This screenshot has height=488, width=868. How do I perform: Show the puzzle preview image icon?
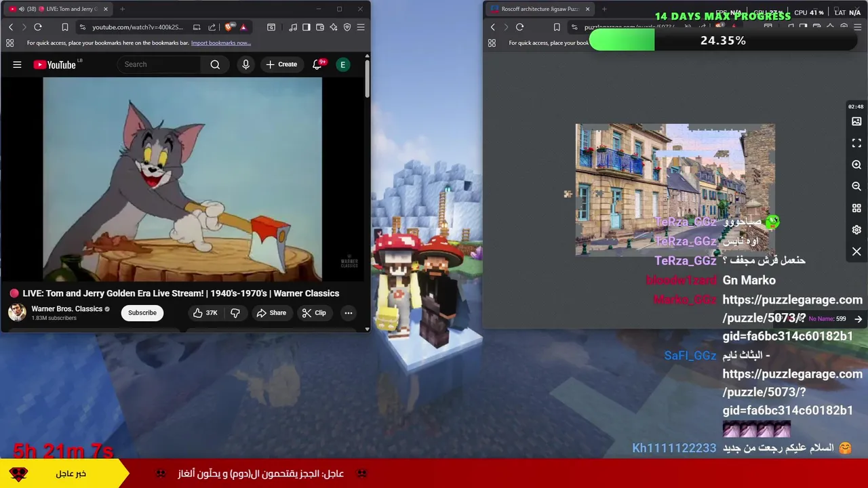tap(856, 121)
